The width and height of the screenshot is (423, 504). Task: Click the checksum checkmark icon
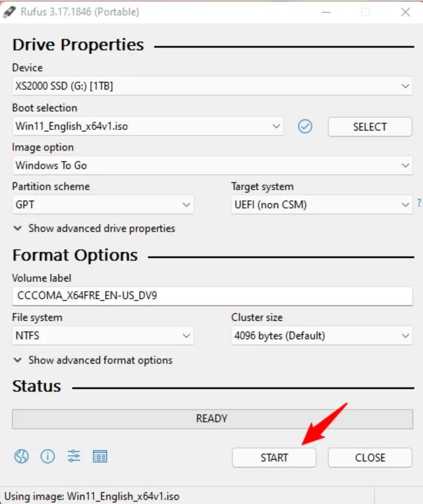305,126
